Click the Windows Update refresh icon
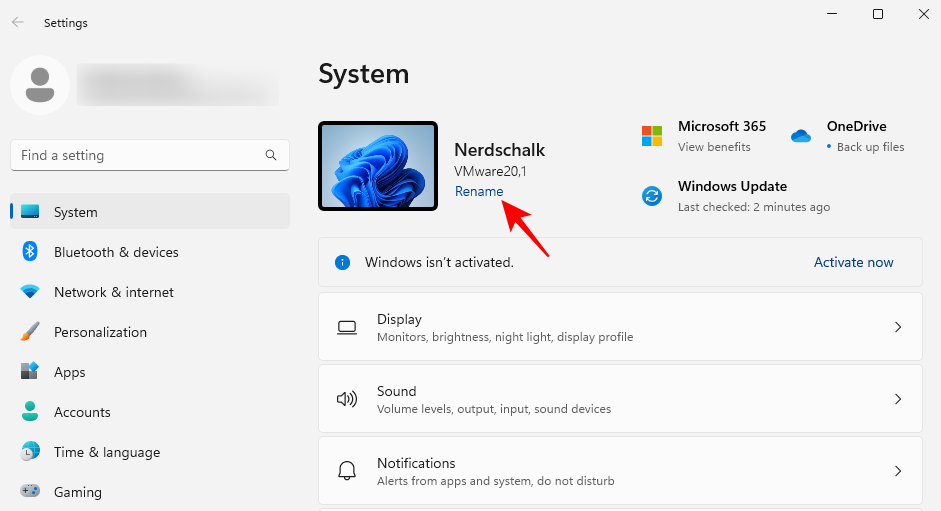941x511 pixels. [x=652, y=196]
